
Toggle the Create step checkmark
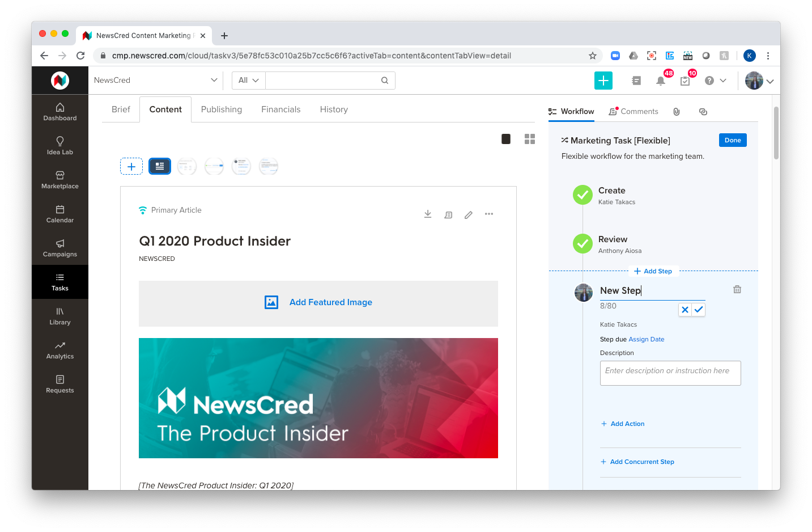(583, 195)
